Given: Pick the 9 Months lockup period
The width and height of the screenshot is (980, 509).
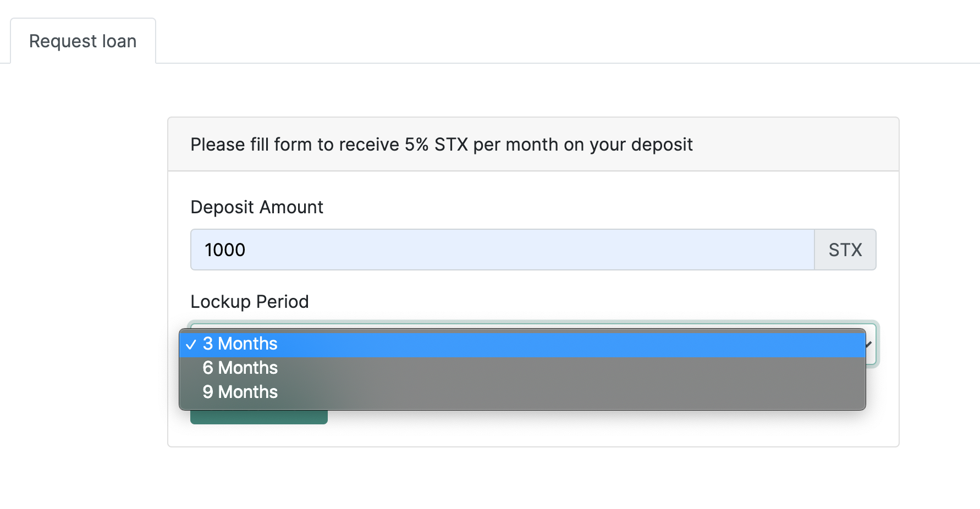Looking at the screenshot, I should [240, 392].
